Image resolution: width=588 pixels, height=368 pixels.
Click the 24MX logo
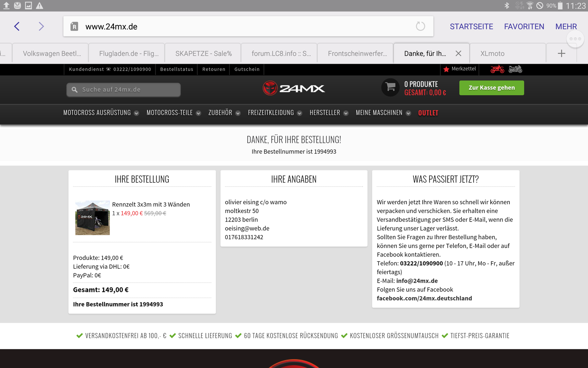coord(294,88)
